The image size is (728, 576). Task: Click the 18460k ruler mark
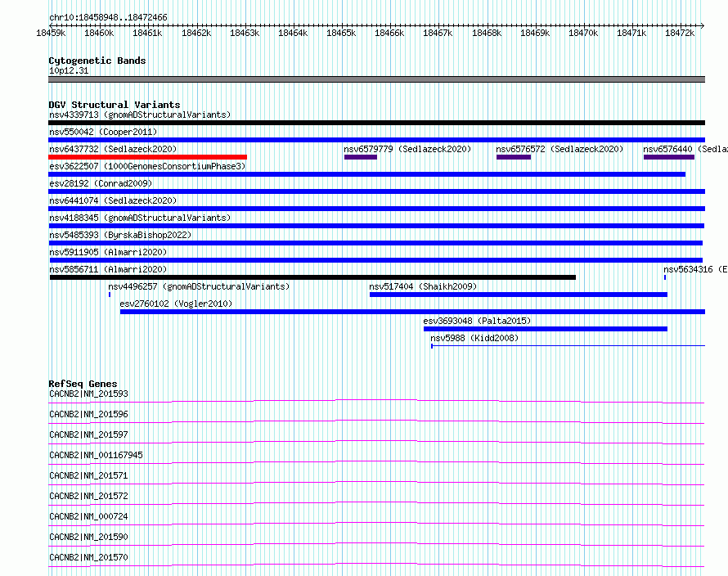pos(99,33)
